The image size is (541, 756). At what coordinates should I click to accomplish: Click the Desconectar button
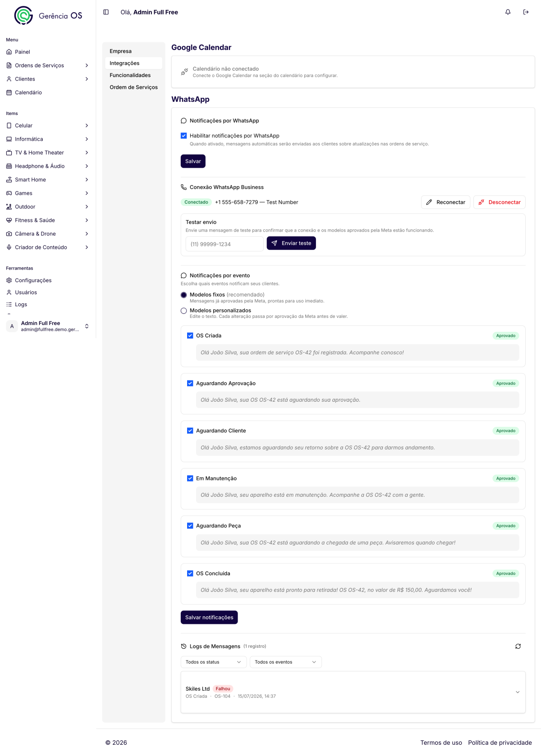point(500,202)
